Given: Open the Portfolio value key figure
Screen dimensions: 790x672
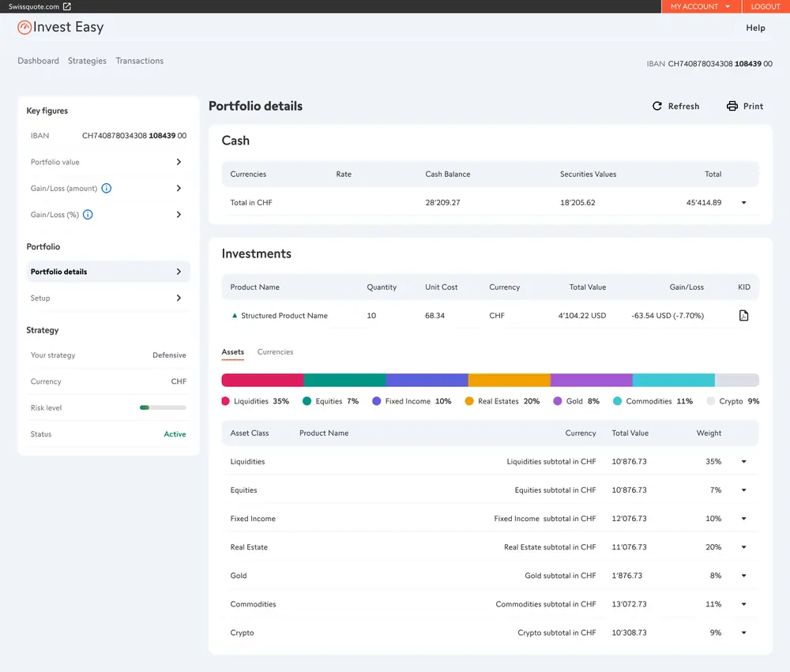Looking at the screenshot, I should 108,162.
